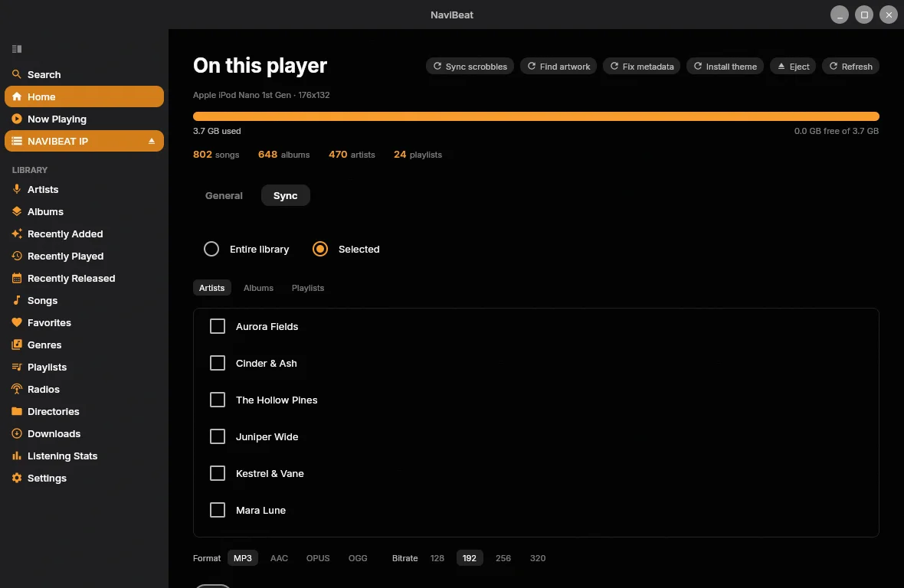Image resolution: width=904 pixels, height=588 pixels.
Task: Select the Artists sub-tab
Action: point(211,287)
